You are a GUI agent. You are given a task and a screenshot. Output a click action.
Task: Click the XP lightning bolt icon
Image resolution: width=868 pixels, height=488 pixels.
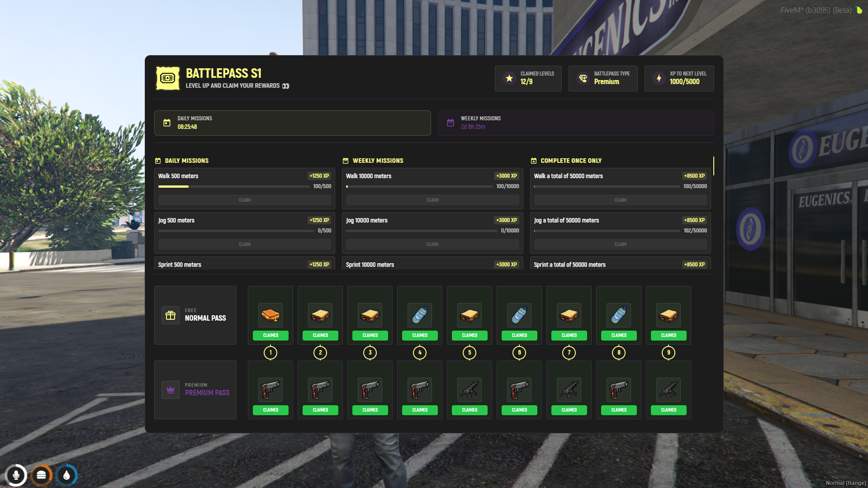pos(659,78)
